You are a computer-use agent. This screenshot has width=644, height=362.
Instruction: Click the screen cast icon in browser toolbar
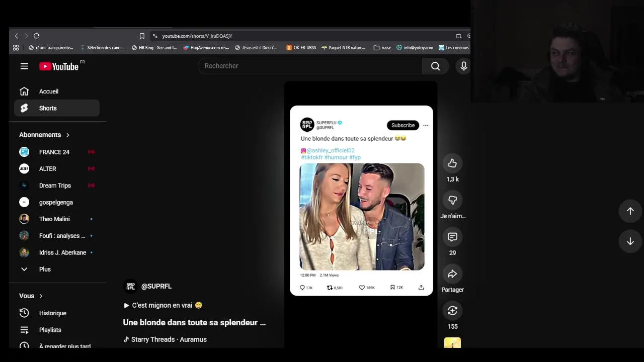point(458,36)
